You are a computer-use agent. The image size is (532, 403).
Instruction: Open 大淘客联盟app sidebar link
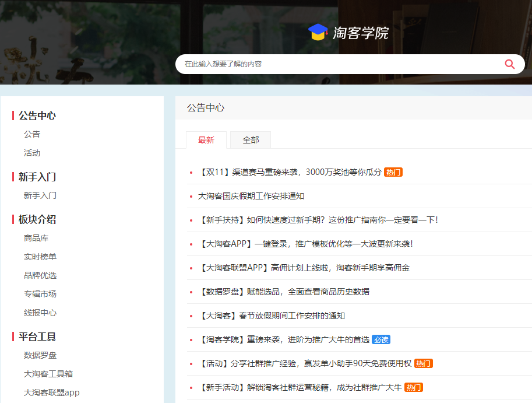pyautogui.click(x=51, y=393)
